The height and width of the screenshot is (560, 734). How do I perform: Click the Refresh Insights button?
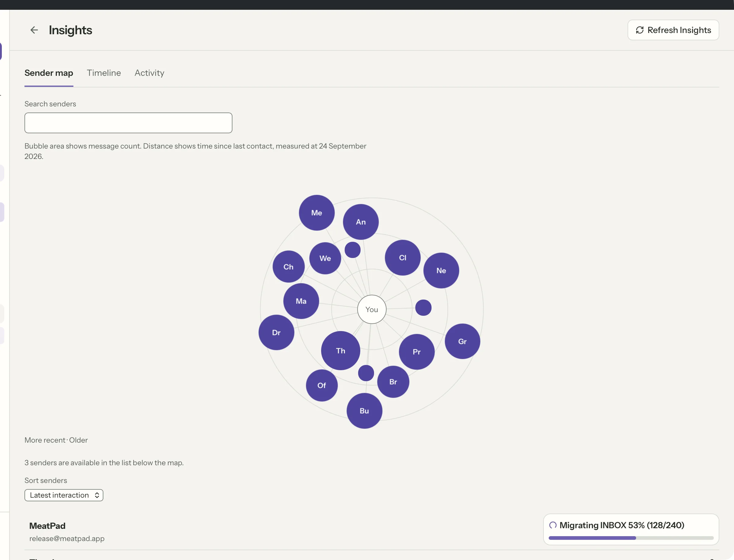click(673, 30)
